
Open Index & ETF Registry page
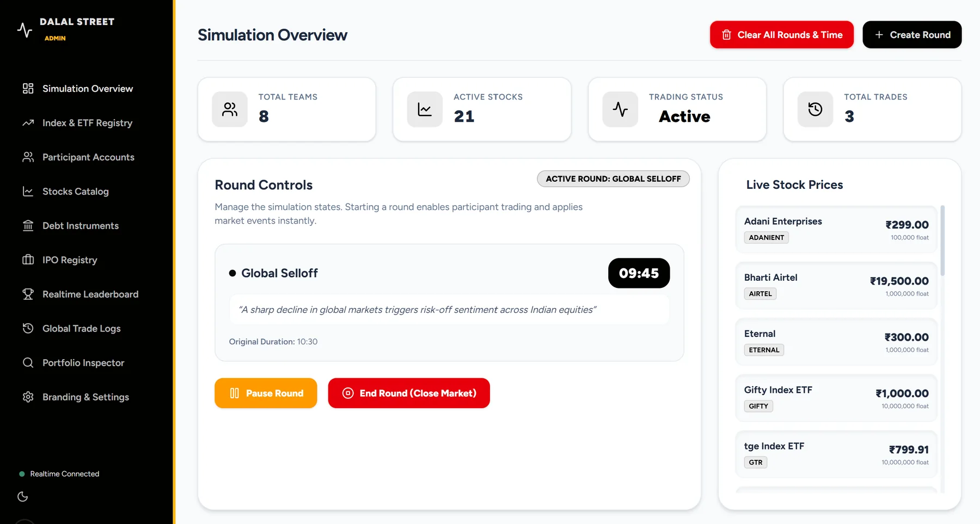click(87, 122)
